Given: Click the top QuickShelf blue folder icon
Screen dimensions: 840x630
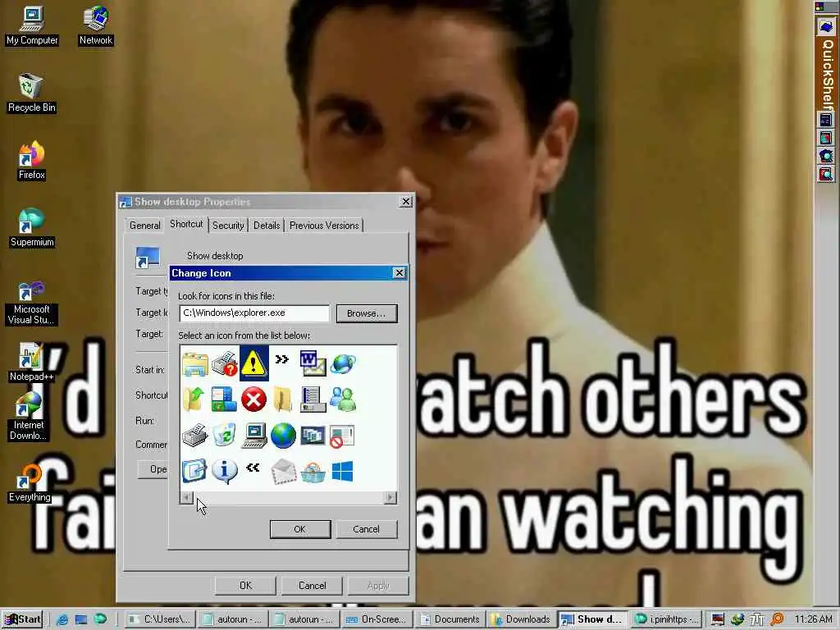Looking at the screenshot, I should 826,26.
